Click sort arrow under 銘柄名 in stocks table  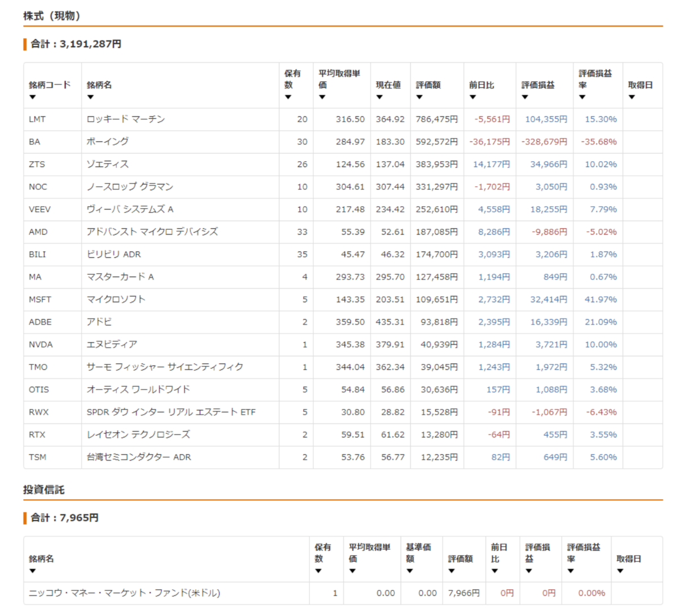90,97
